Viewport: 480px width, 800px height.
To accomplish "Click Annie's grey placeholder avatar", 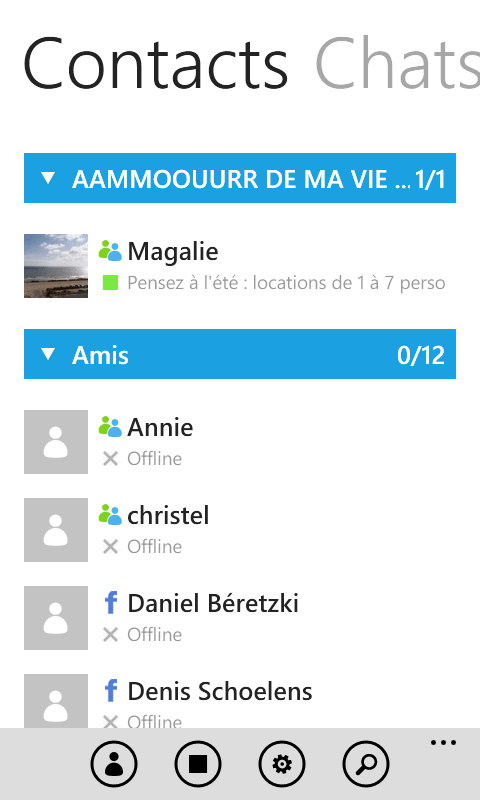I will (56, 442).
